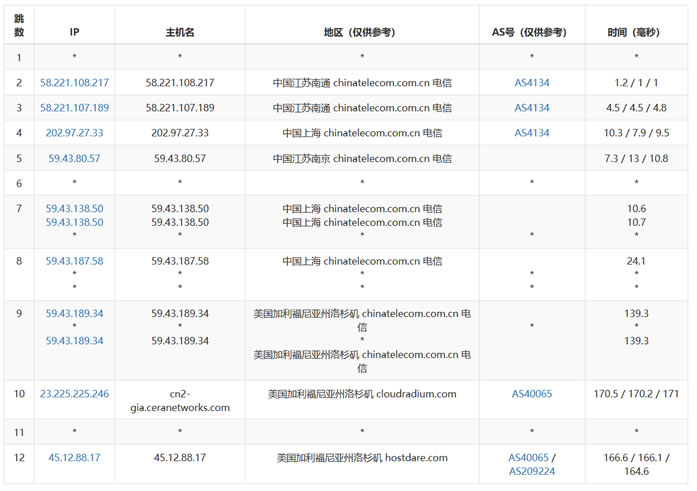Click the top 59.43.189.34 link in hop 9

click(75, 314)
